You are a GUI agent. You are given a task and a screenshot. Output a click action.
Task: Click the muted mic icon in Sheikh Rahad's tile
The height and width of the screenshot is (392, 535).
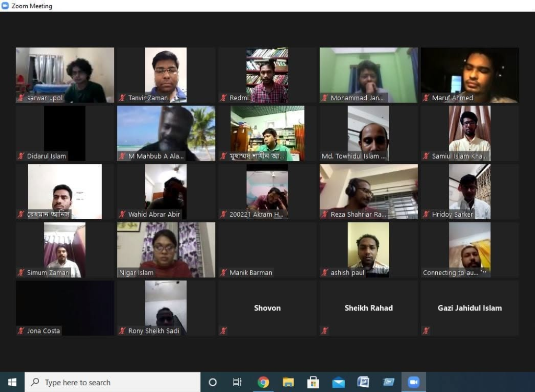coord(325,330)
